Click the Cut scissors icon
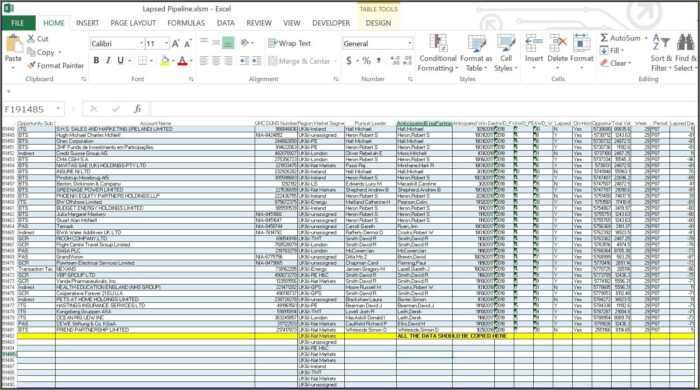This screenshot has height=390, width=700. tap(30, 39)
